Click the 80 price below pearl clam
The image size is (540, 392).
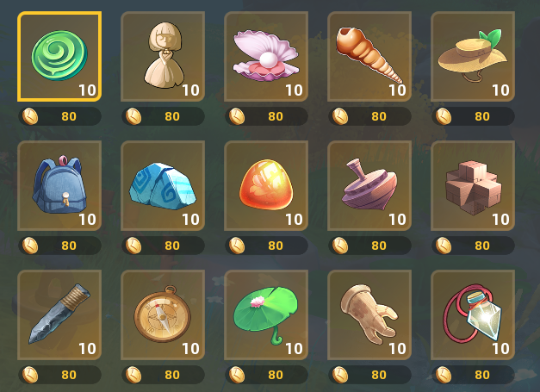coord(276,116)
